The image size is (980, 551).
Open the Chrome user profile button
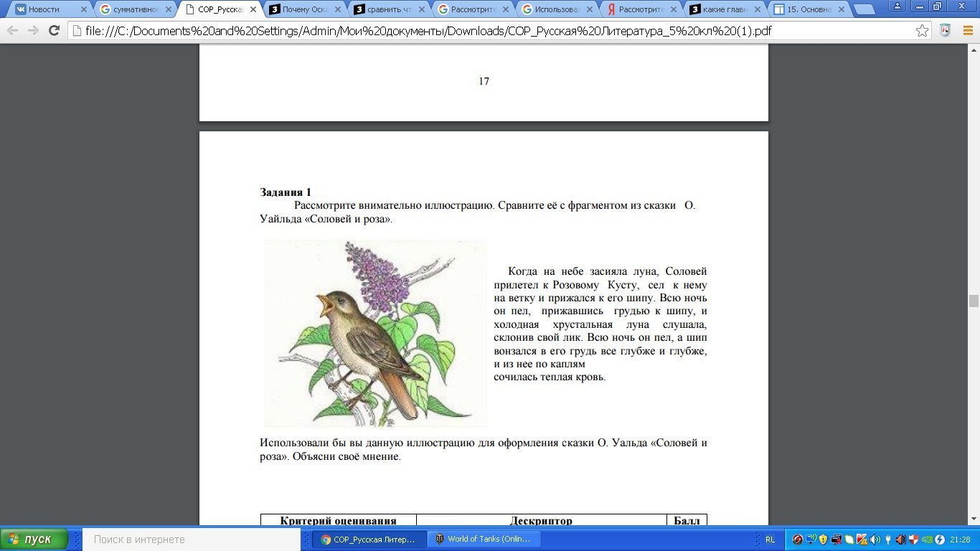click(897, 6)
